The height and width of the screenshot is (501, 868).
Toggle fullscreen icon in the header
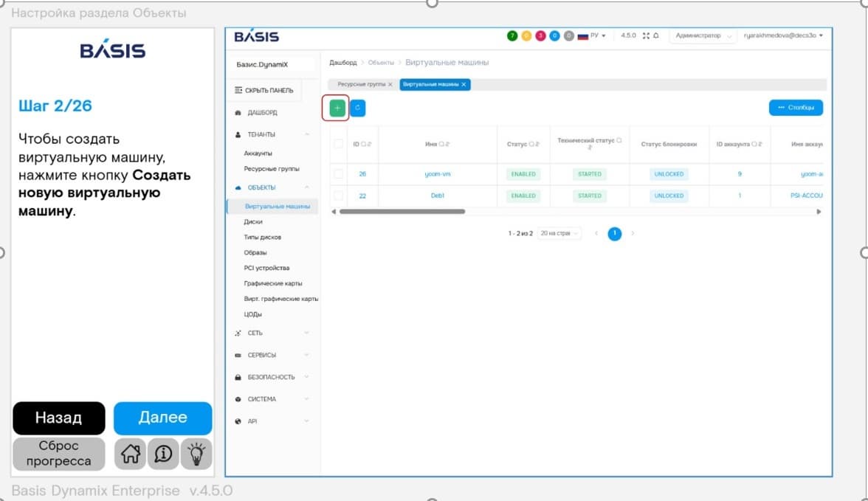tap(645, 35)
